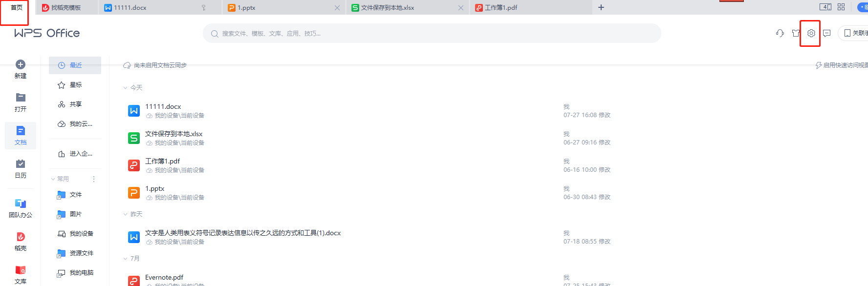Open file name 工作簿1.pdf in list
This screenshot has height=286, width=868.
162,161
